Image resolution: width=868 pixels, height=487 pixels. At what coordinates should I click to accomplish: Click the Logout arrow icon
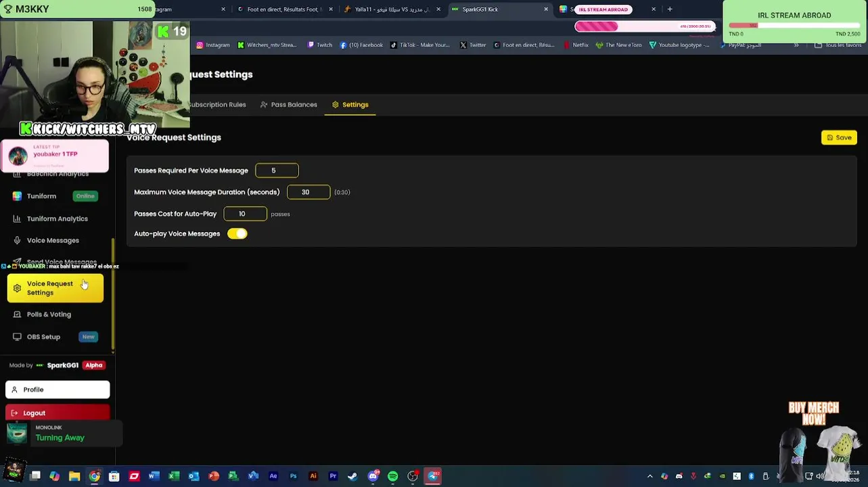point(14,413)
